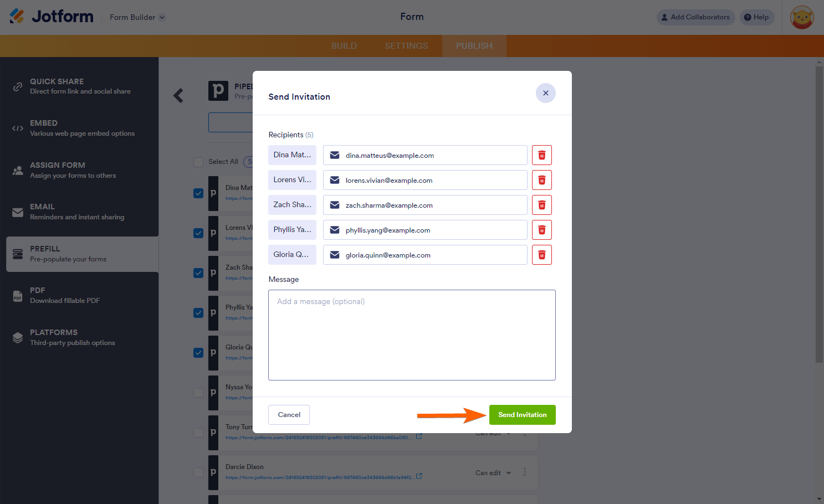This screenshot has width=824, height=504.
Task: Check the Nyssa Yo prefill checkbox
Action: click(x=198, y=393)
